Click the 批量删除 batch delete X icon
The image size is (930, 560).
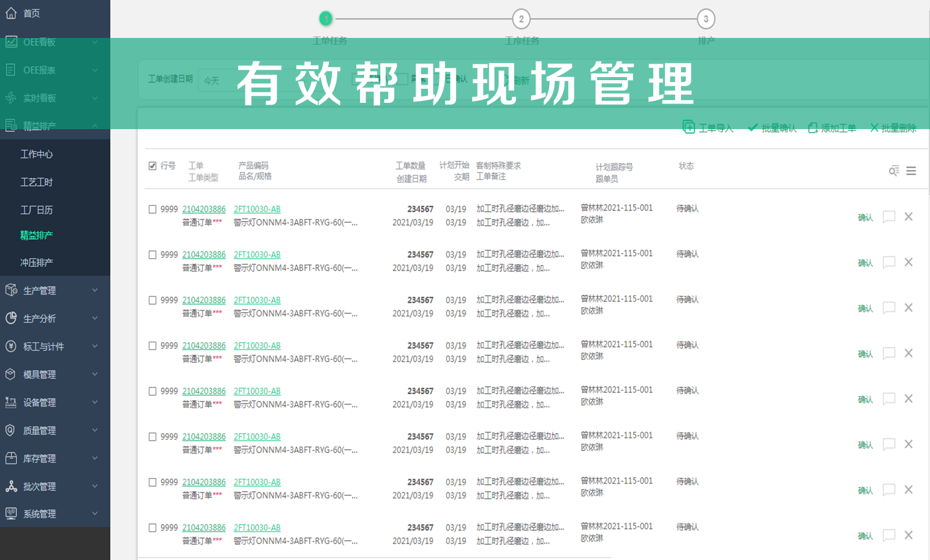pos(874,127)
